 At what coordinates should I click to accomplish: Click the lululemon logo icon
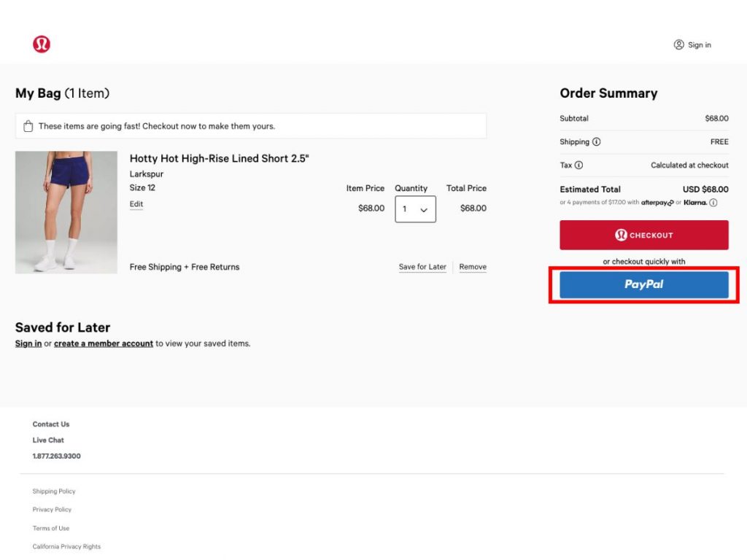pyautogui.click(x=42, y=44)
